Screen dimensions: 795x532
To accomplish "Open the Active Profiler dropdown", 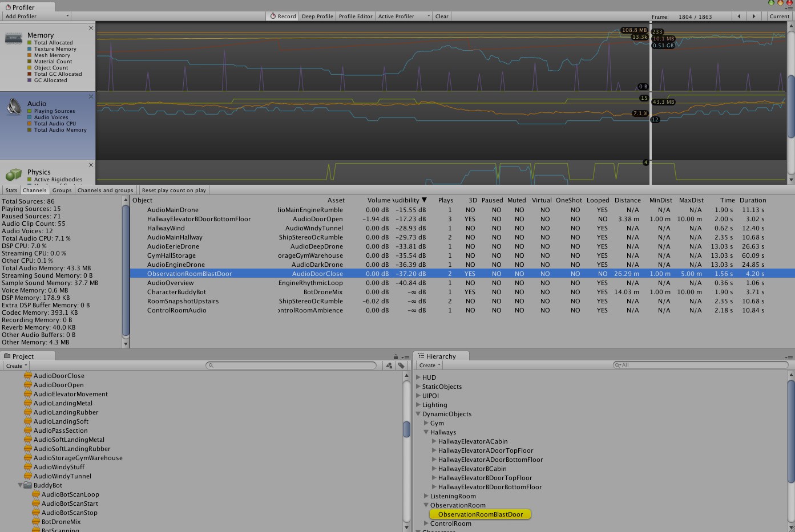I will coord(403,17).
